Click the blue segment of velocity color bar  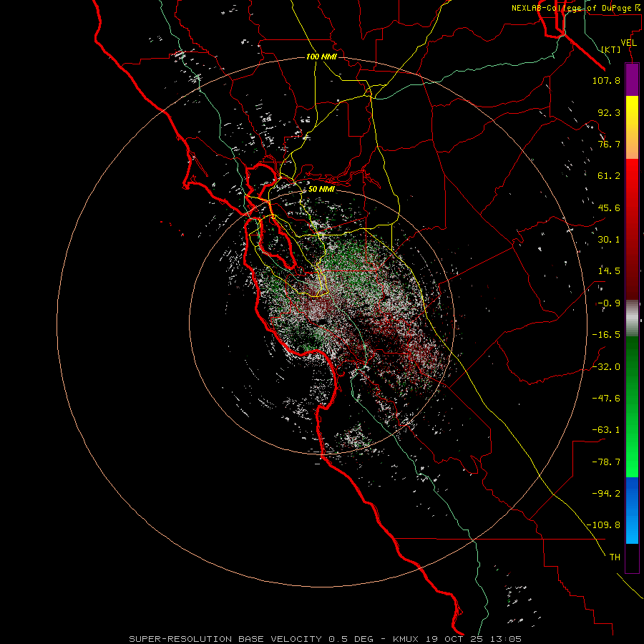click(x=632, y=510)
